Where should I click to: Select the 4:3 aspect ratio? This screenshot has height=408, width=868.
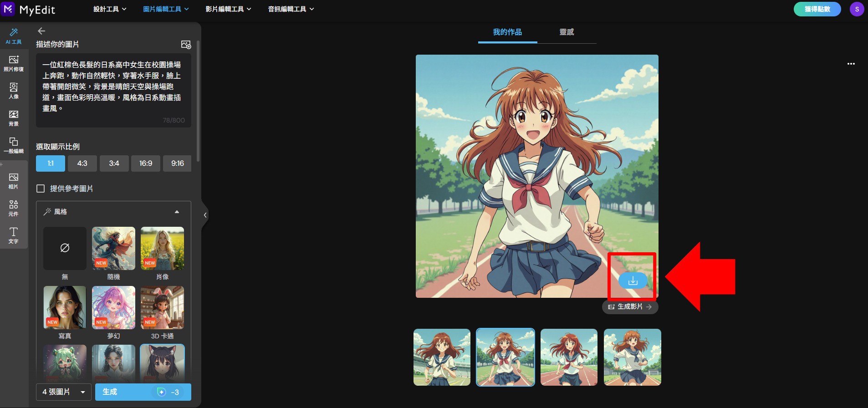(82, 163)
